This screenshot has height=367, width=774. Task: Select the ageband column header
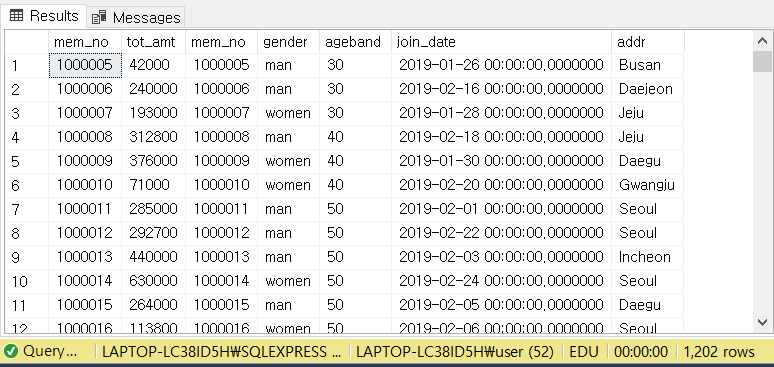click(x=355, y=42)
